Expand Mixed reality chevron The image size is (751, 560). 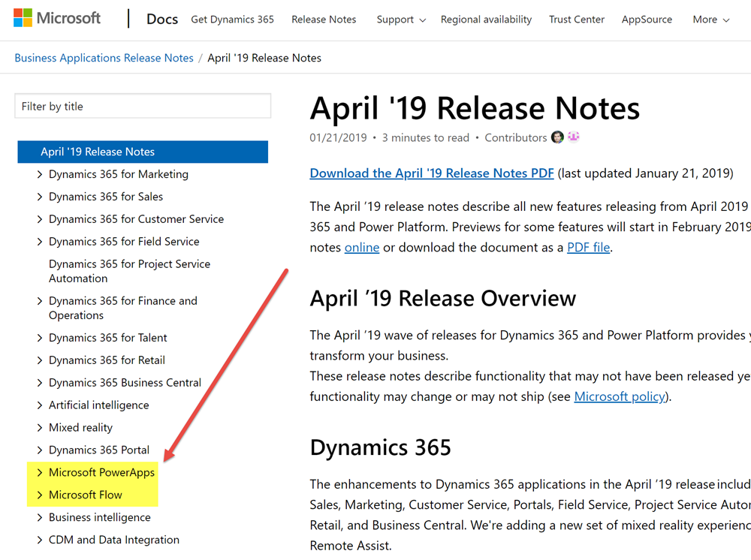click(40, 428)
